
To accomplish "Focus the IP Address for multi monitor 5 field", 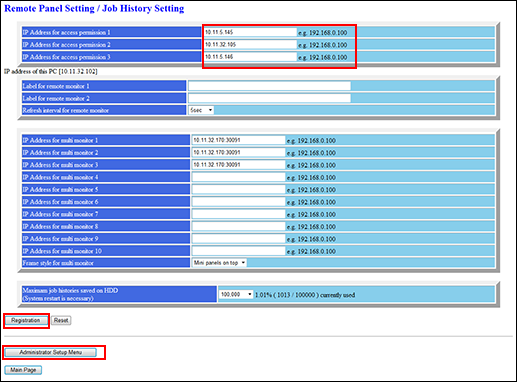I will [x=239, y=189].
